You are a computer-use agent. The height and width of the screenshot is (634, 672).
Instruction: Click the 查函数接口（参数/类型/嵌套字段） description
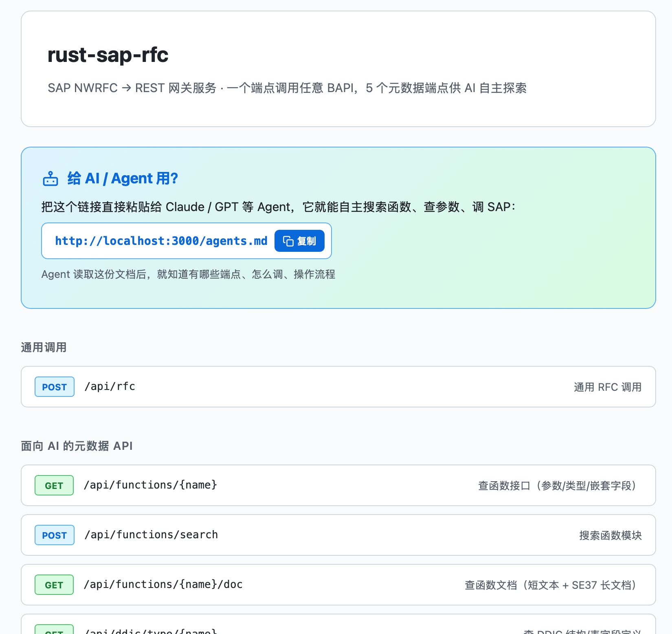557,486
